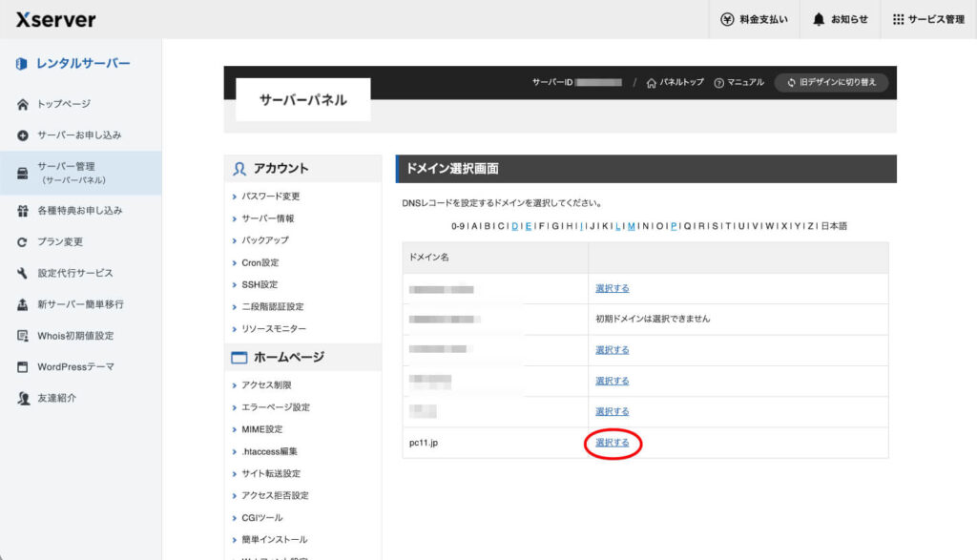The height and width of the screenshot is (560, 977).
Task: Open パスワード変更 link
Action: [270, 197]
